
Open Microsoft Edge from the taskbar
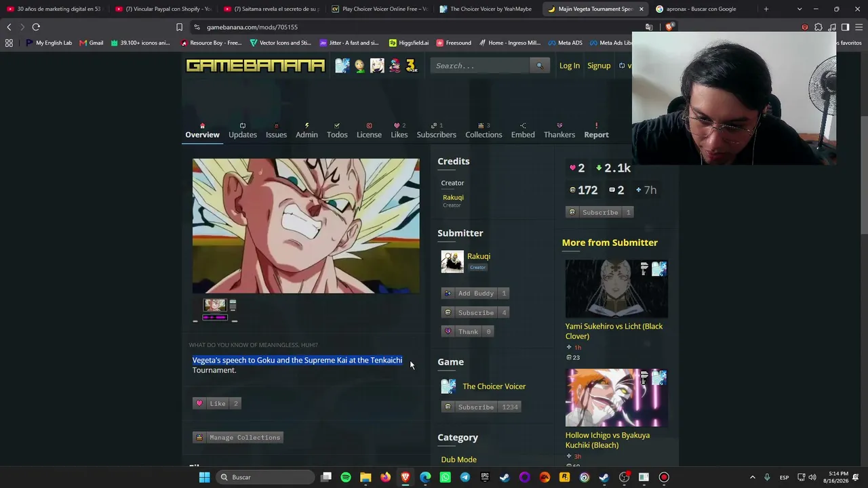(x=425, y=477)
